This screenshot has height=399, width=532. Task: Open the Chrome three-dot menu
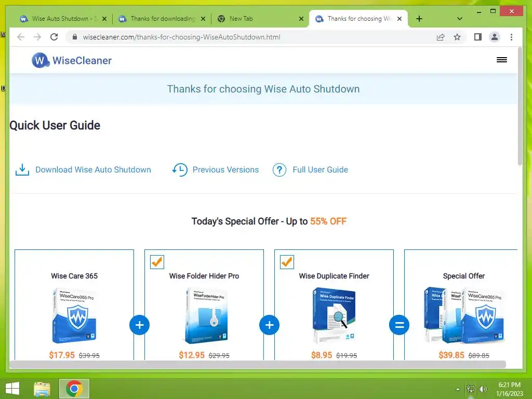tap(511, 37)
